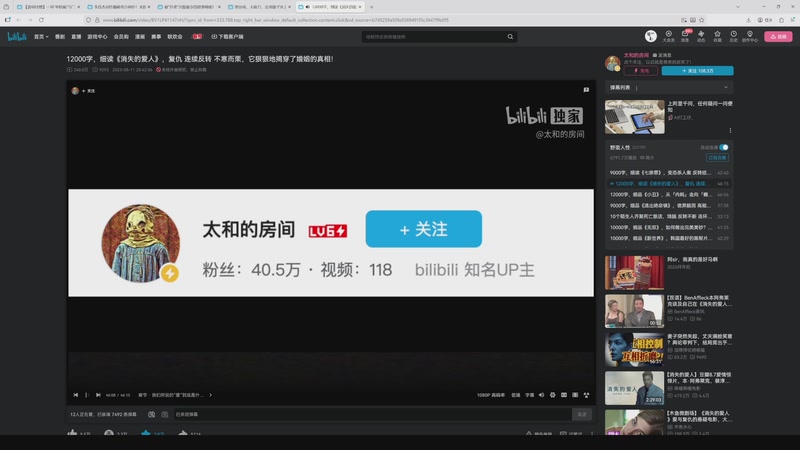Open the 倍速 playback speed menu

(x=516, y=395)
